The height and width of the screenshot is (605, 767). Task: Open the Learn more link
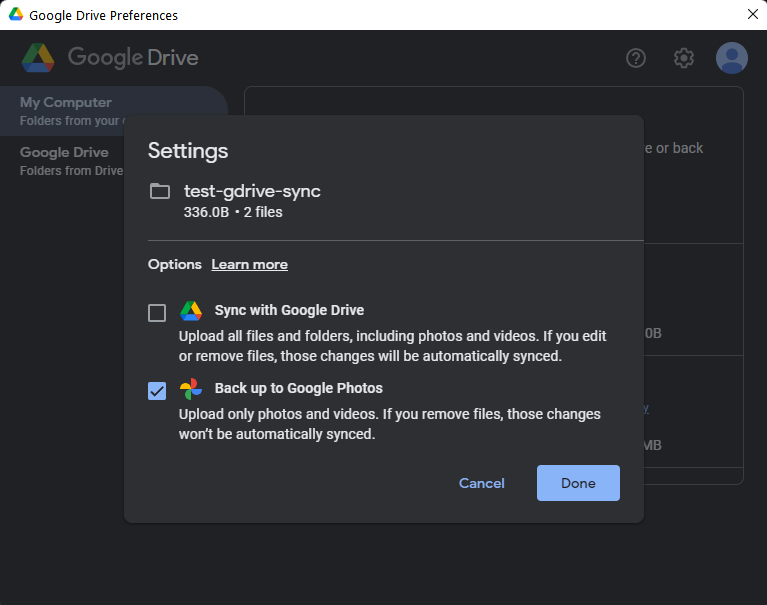tap(249, 265)
